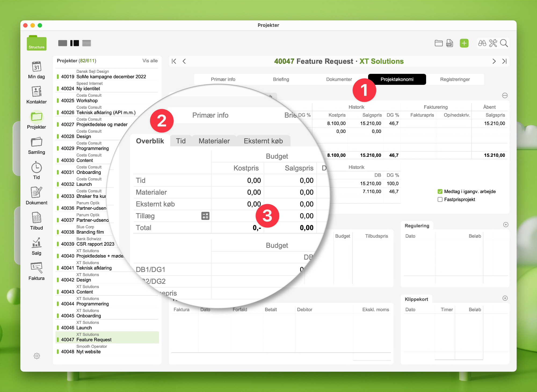Open search with the magnifying glass icon
This screenshot has height=392, width=537.
504,43
